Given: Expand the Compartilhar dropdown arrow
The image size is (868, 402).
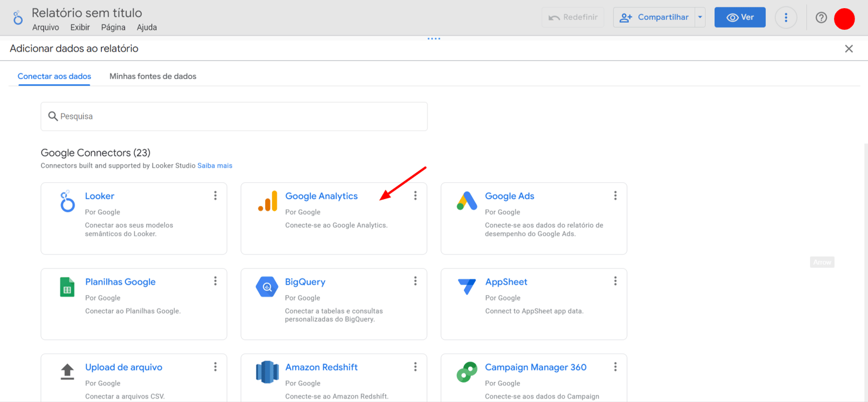Looking at the screenshot, I should coord(700,18).
